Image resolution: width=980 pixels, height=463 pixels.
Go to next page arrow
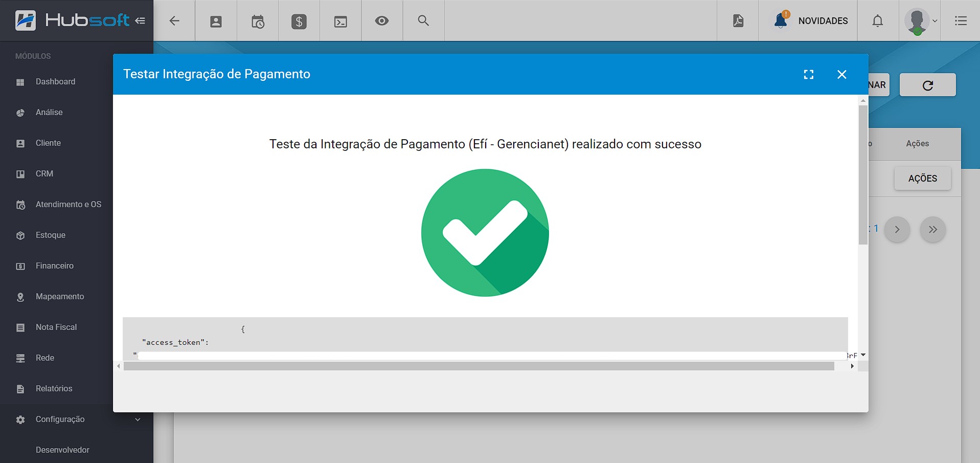(x=897, y=229)
